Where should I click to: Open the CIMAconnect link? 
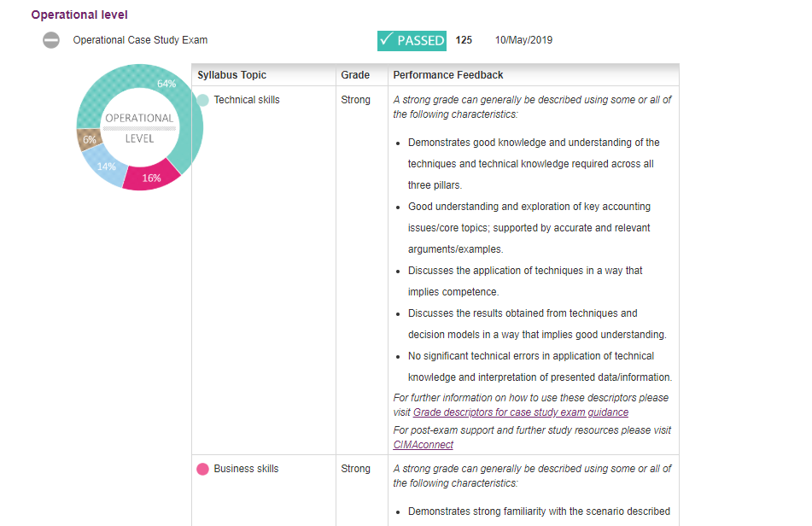[x=423, y=445]
